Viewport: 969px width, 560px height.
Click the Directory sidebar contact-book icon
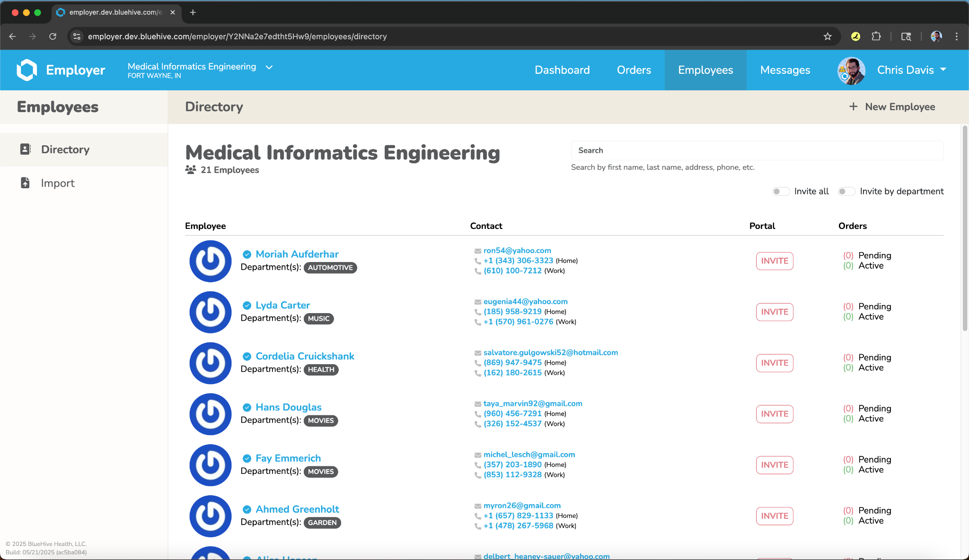tap(26, 149)
